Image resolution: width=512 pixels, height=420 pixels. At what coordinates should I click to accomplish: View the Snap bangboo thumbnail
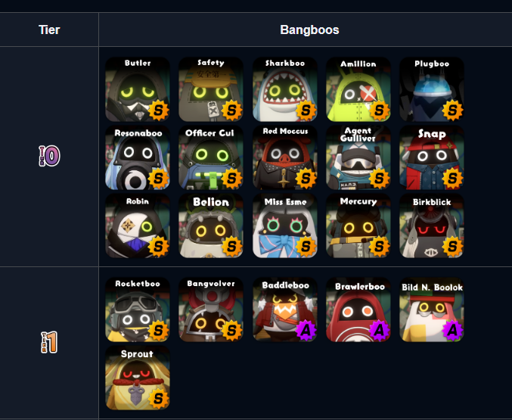click(x=432, y=157)
